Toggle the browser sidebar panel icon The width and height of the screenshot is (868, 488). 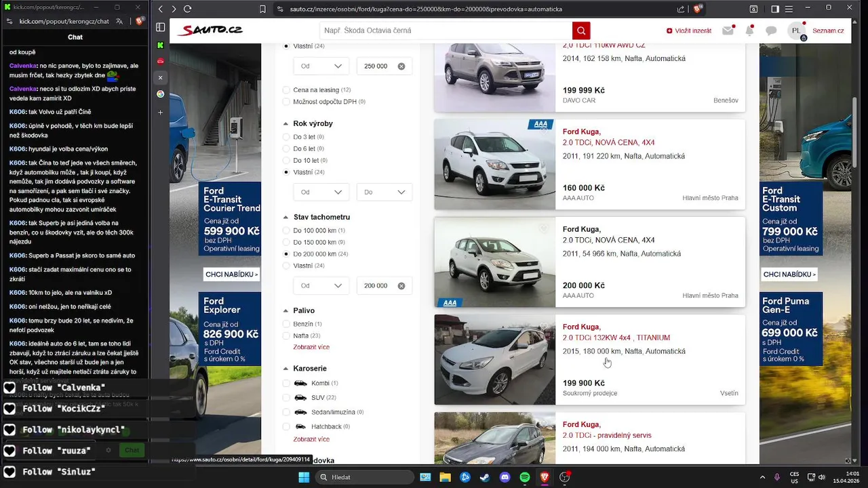(775, 9)
